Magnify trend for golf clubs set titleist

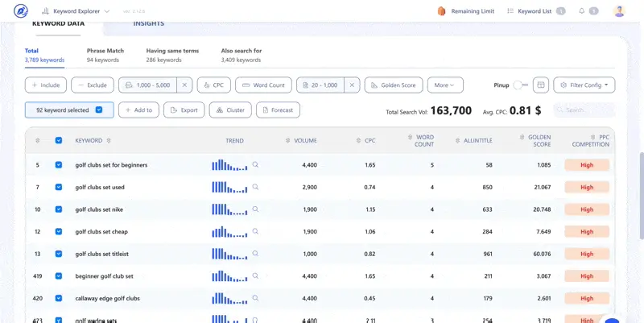pyautogui.click(x=255, y=253)
